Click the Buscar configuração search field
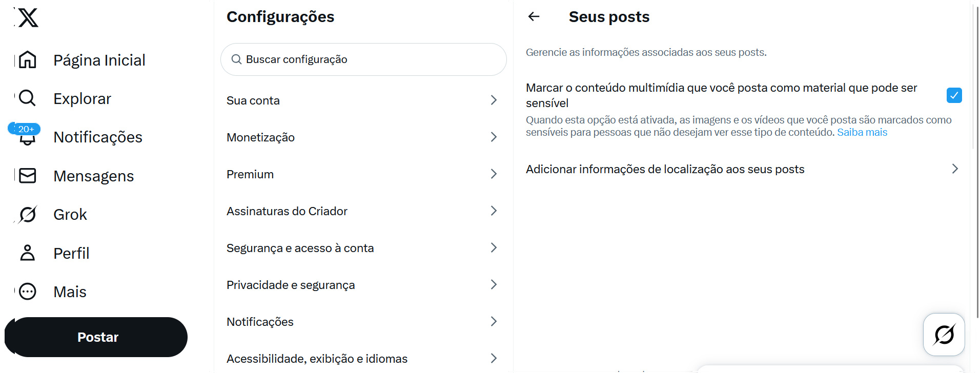980x373 pixels. (364, 59)
